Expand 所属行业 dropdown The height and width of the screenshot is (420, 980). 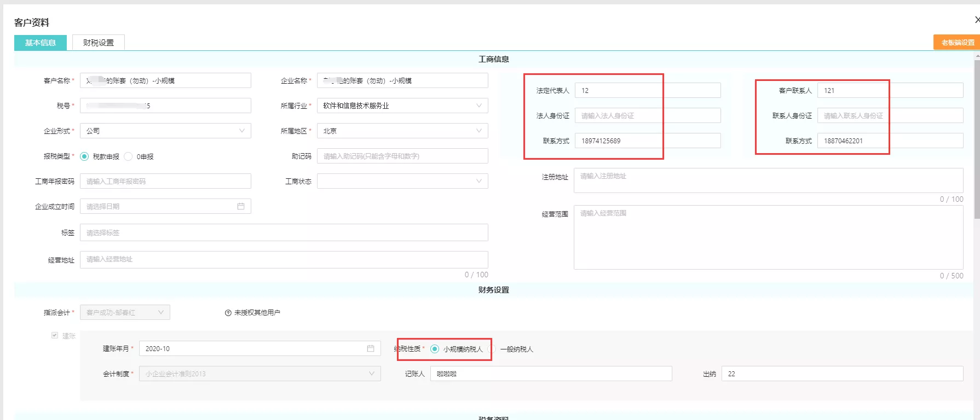click(x=402, y=106)
